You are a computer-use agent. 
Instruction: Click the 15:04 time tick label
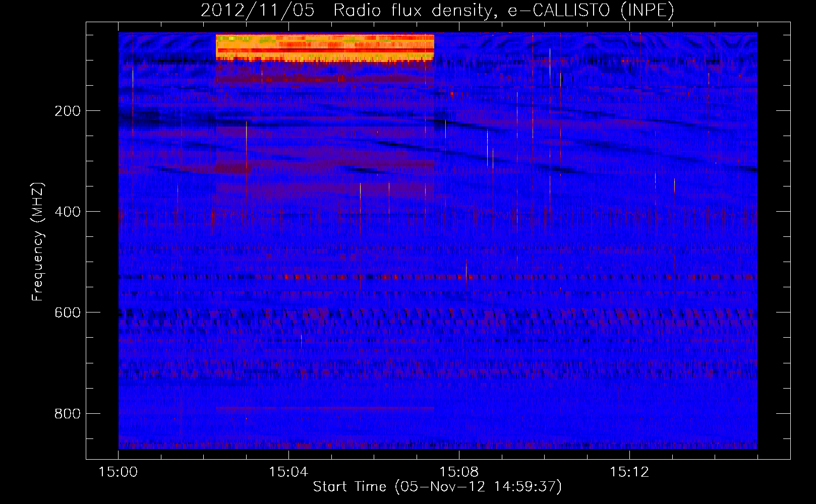(288, 472)
